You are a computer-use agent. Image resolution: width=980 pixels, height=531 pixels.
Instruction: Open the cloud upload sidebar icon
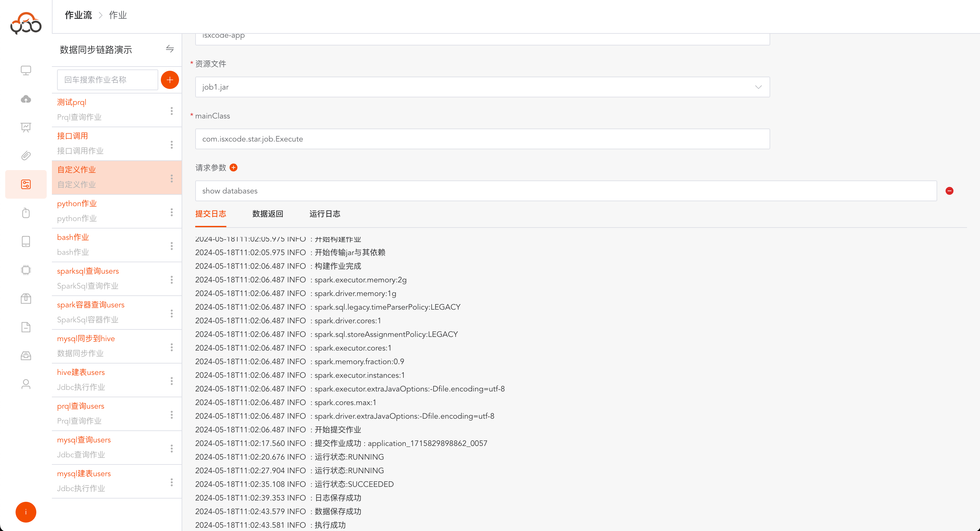pos(26,99)
